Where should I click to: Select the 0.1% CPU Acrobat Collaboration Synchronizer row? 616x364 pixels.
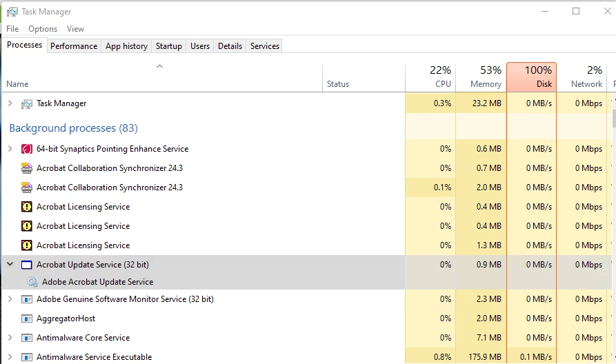[x=306, y=188]
